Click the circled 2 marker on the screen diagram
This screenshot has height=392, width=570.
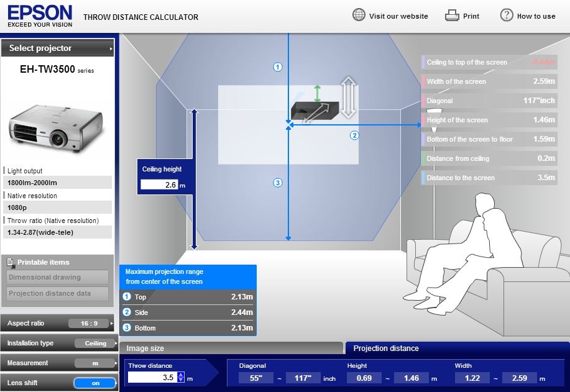[x=354, y=135]
